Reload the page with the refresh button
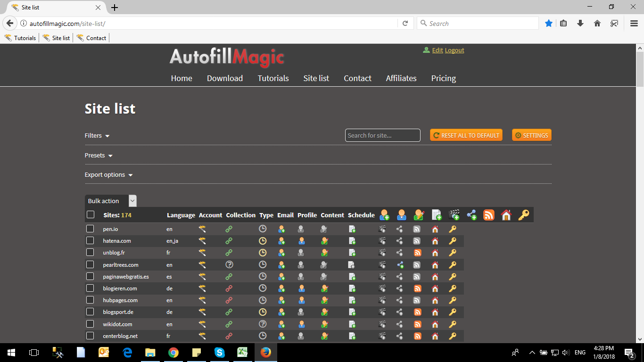 point(405,23)
